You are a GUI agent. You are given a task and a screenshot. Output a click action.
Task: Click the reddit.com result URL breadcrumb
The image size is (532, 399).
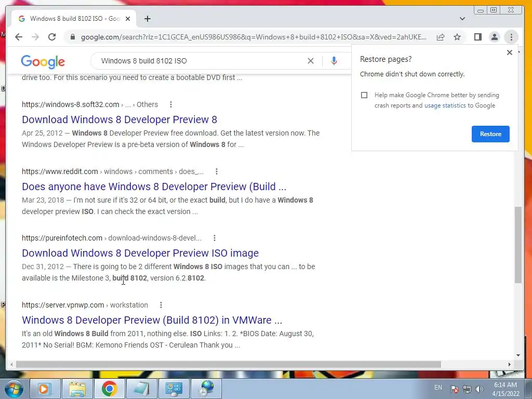point(113,171)
